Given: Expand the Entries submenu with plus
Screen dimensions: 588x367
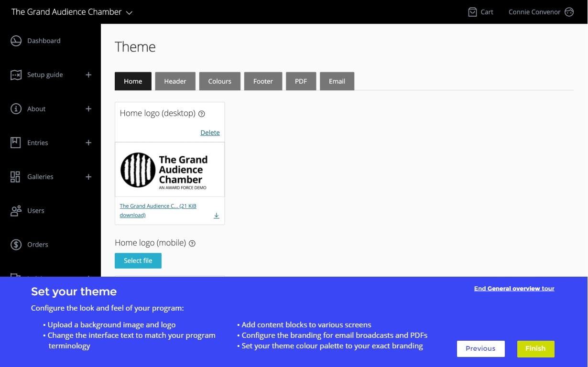Looking at the screenshot, I should point(88,142).
